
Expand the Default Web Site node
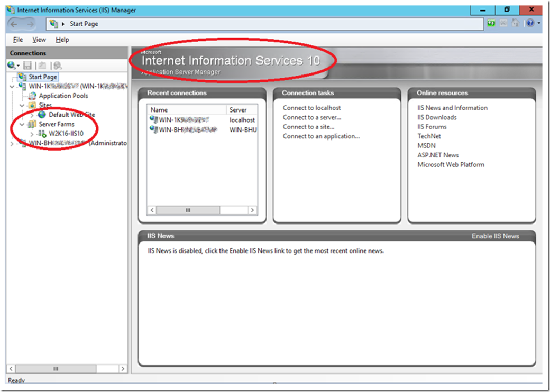pos(32,115)
